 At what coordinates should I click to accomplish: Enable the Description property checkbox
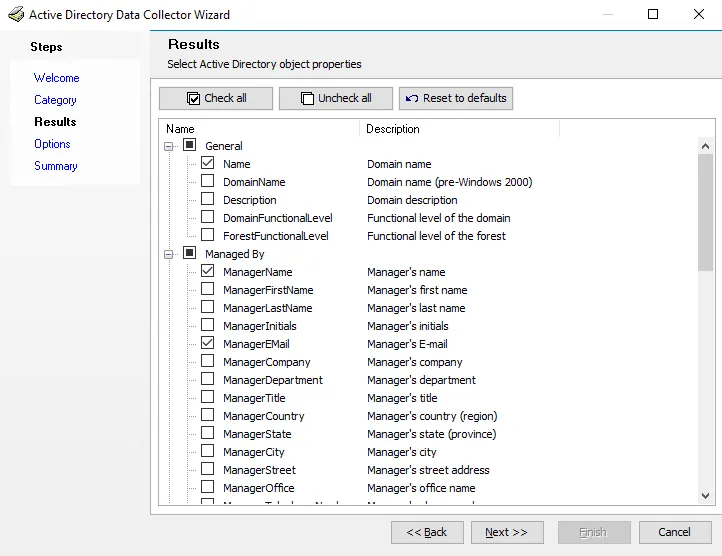tap(208, 199)
